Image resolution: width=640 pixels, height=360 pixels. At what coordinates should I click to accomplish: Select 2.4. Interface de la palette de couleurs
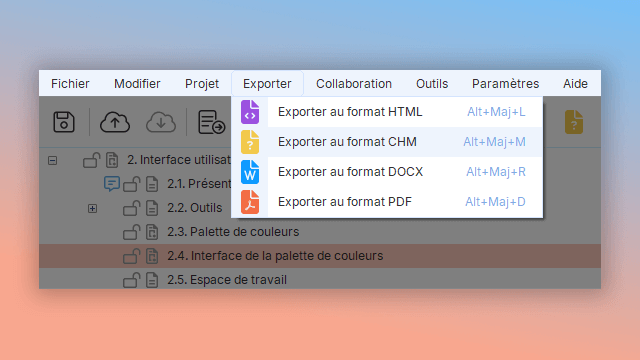point(275,256)
